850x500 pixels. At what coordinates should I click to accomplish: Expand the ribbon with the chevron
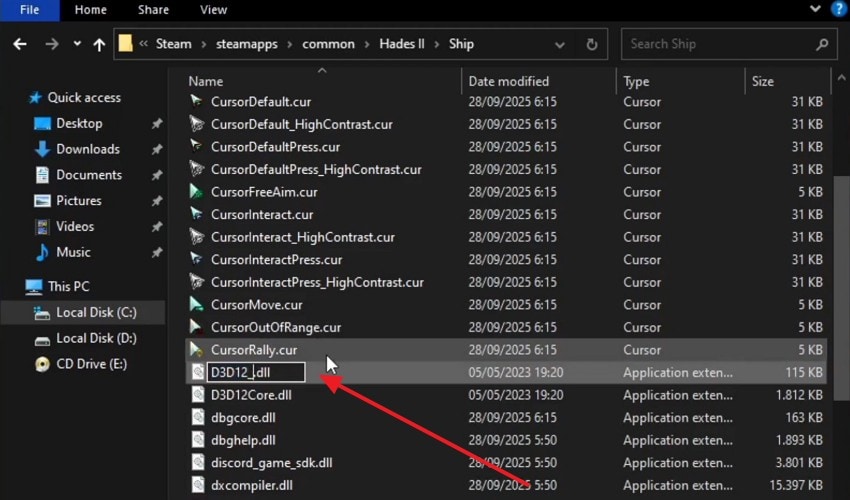pyautogui.click(x=815, y=9)
